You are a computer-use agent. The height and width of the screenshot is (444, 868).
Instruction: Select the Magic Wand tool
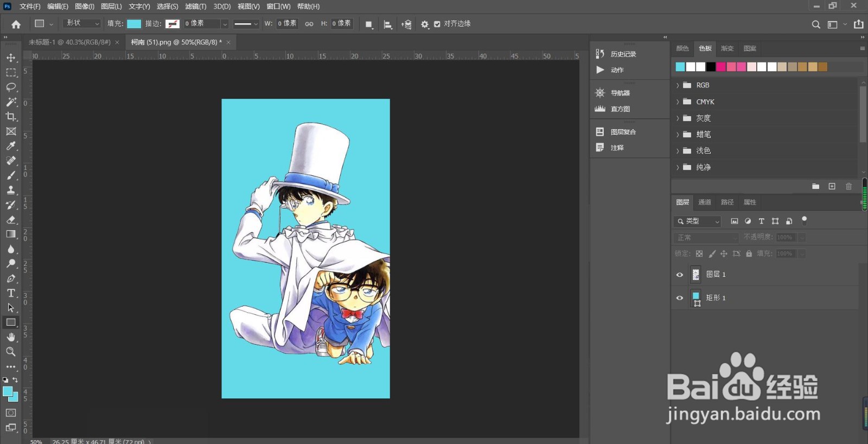coord(11,102)
